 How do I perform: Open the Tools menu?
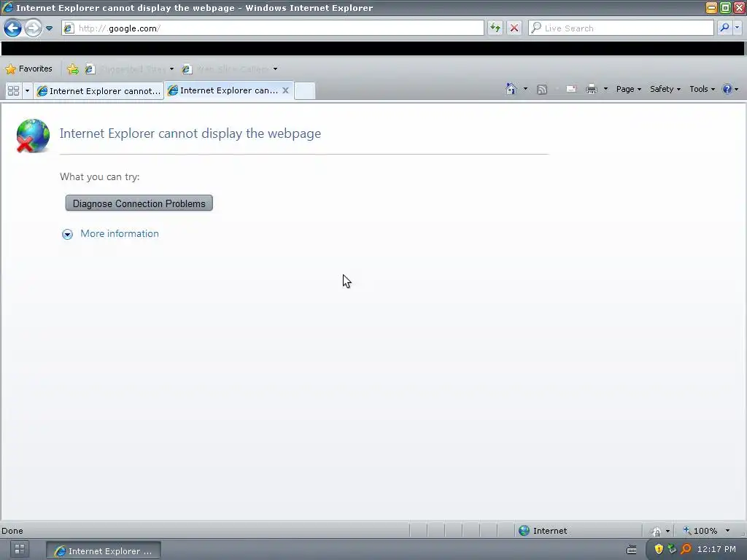click(702, 89)
